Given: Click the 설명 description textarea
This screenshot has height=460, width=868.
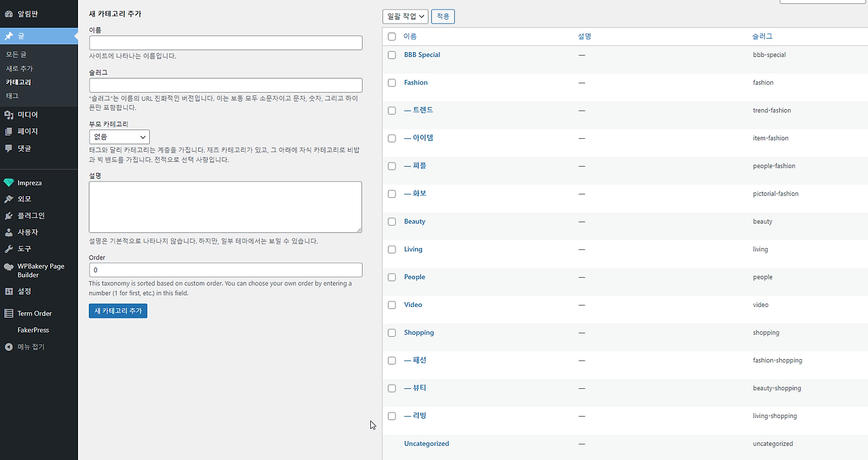Looking at the screenshot, I should 226,207.
